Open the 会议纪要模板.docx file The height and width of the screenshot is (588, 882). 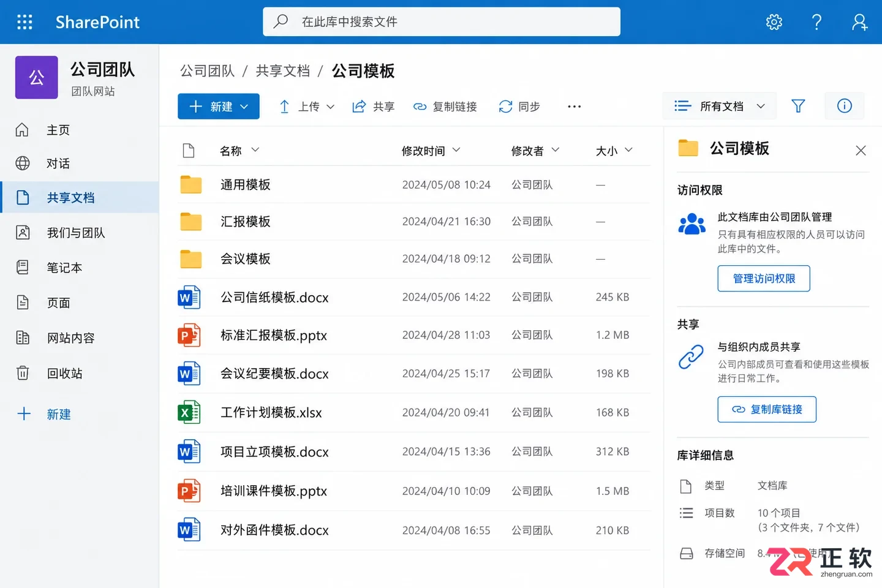point(274,374)
